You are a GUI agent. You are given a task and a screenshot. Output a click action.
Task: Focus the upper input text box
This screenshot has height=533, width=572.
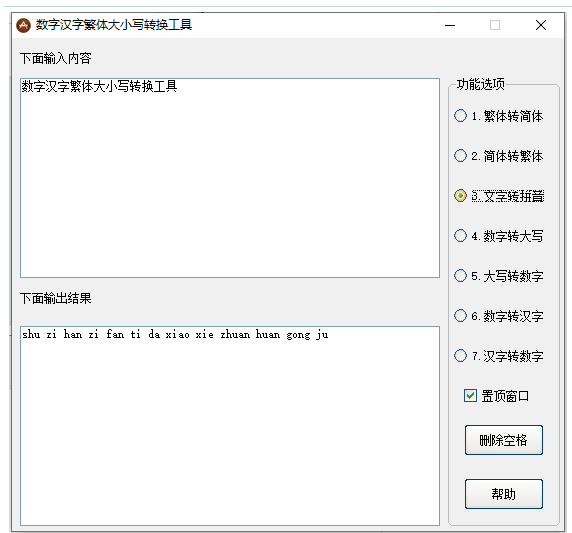tap(230, 178)
